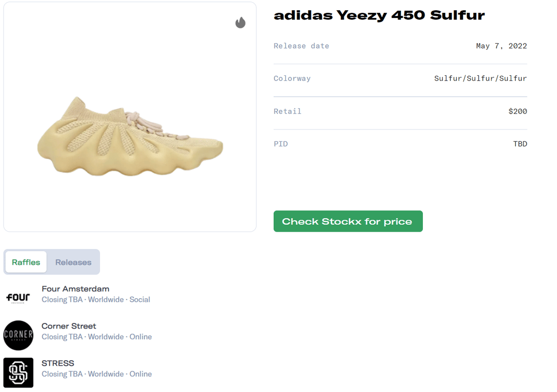Image resolution: width=557 pixels, height=392 pixels.
Task: Click the flame hot-release icon
Action: [240, 23]
